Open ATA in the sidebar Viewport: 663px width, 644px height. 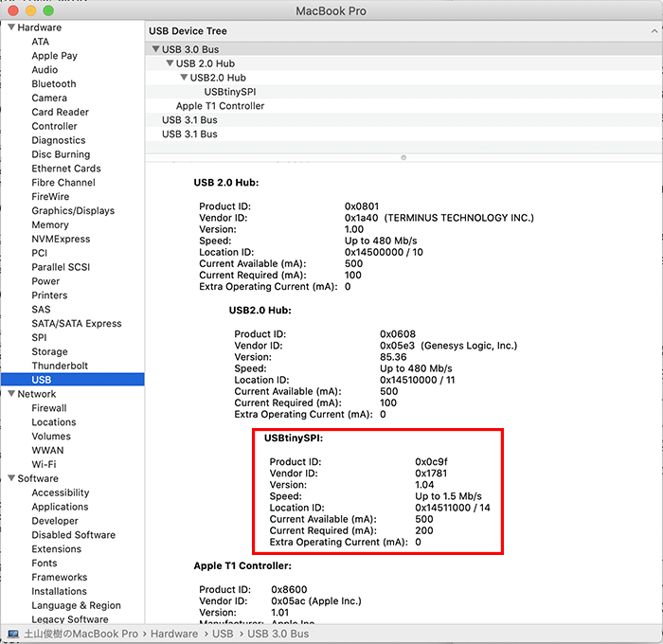point(40,42)
